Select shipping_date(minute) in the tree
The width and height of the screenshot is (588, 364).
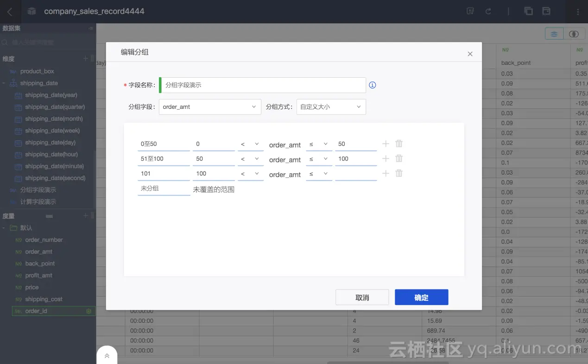54,166
